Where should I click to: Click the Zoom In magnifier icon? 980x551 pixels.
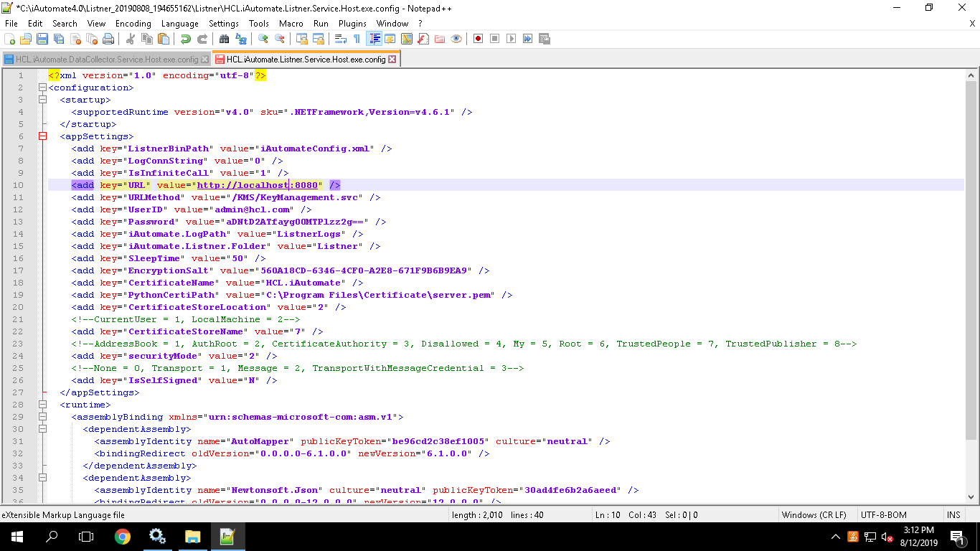coord(263,39)
